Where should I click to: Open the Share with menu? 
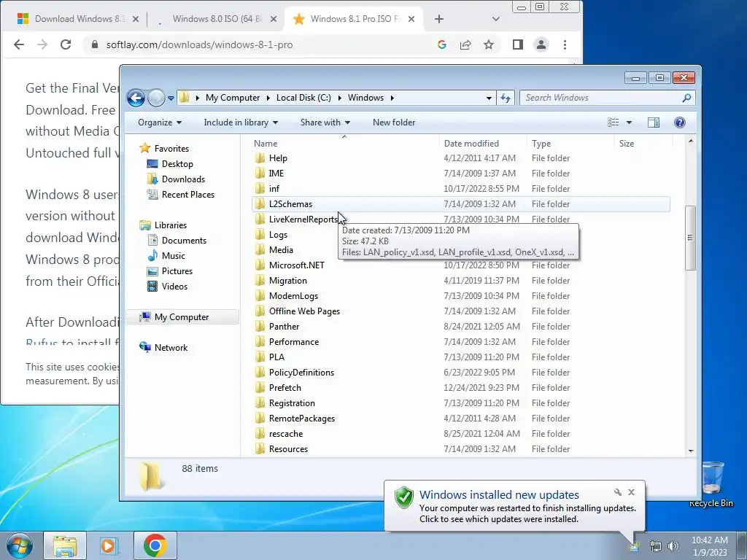point(325,122)
